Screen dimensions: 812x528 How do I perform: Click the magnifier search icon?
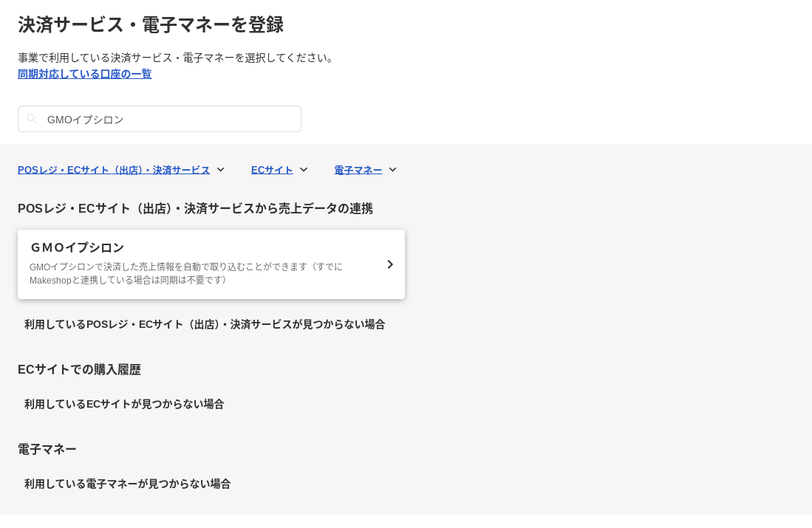tap(32, 119)
